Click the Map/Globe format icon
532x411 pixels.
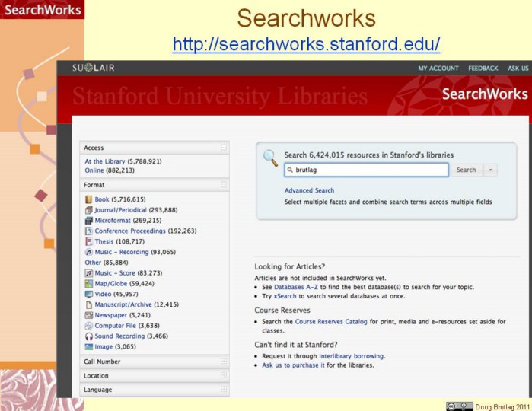tap(88, 284)
